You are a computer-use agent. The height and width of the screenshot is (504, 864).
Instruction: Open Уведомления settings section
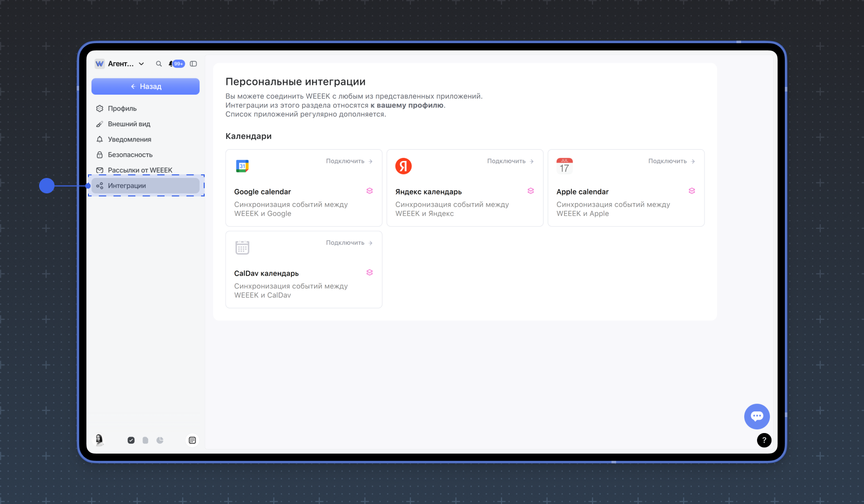[x=129, y=139]
